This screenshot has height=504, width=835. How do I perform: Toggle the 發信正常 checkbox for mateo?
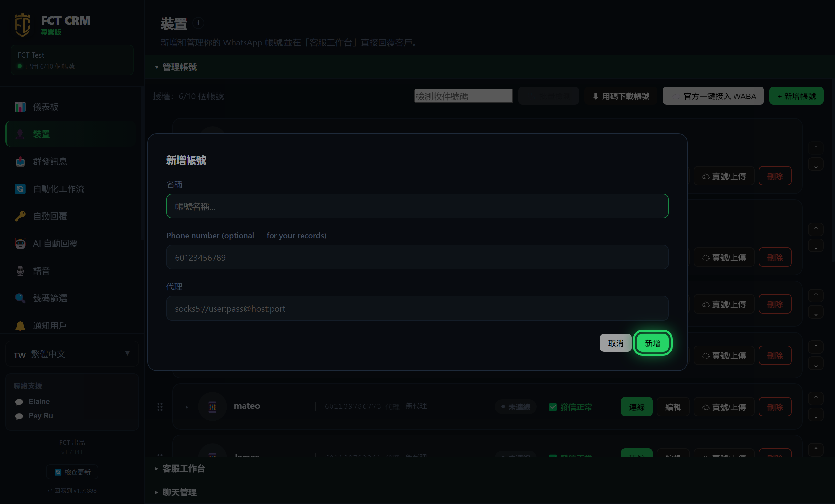(x=553, y=407)
